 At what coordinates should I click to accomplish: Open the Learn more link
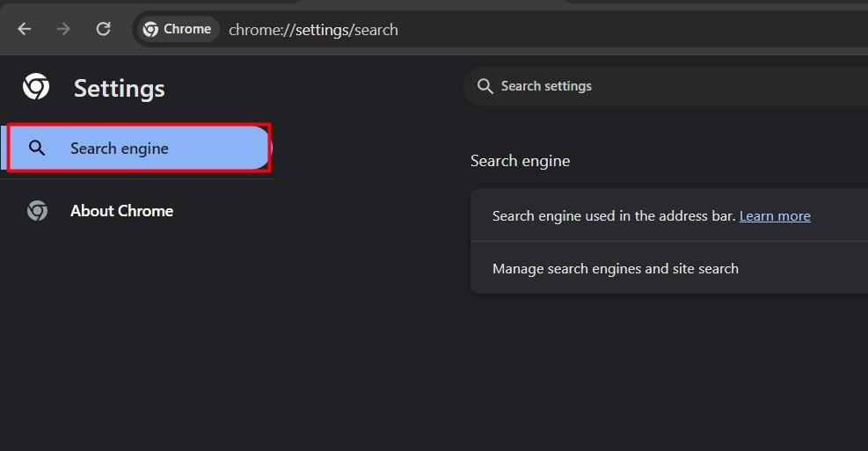(775, 216)
